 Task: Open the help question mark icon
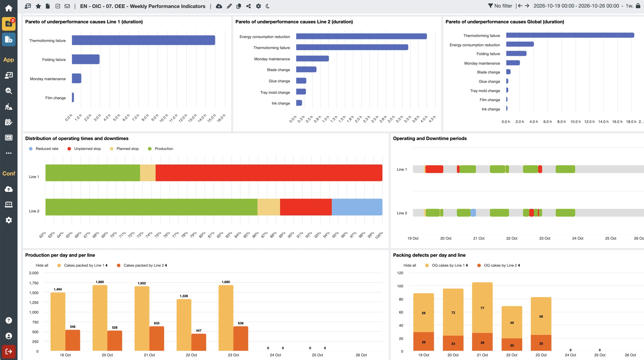pyautogui.click(x=9, y=320)
